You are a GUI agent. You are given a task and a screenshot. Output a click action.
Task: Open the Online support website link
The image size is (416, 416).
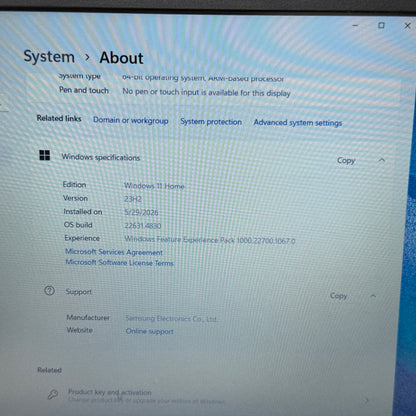(x=150, y=331)
